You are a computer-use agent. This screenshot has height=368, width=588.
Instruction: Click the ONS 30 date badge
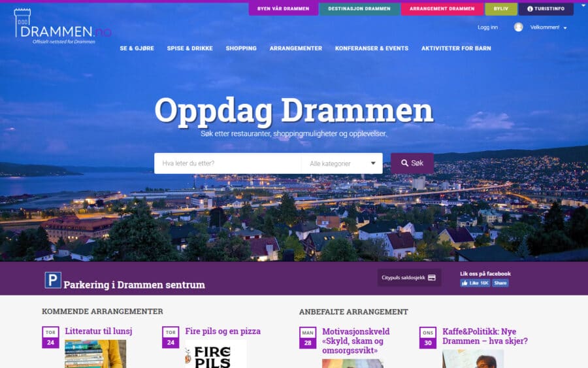(x=428, y=338)
